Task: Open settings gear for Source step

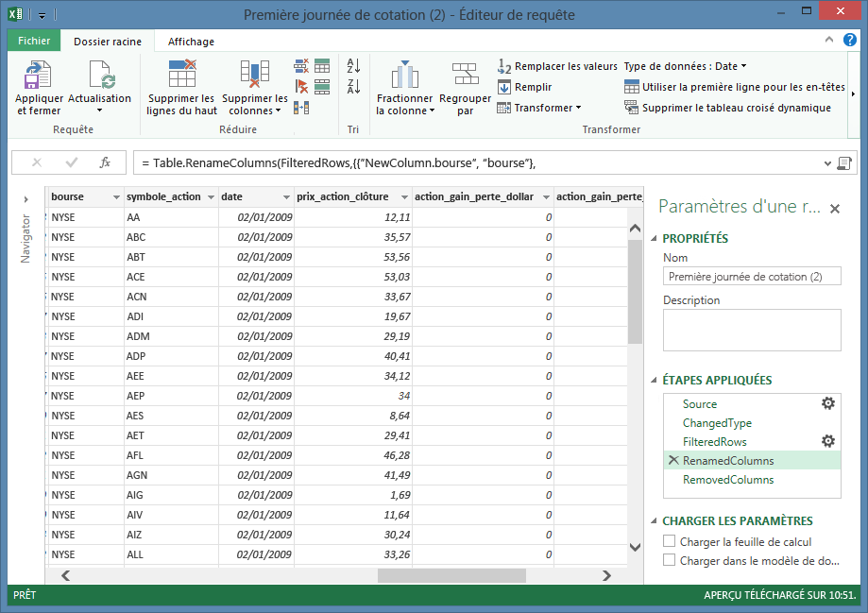Action: coord(827,403)
